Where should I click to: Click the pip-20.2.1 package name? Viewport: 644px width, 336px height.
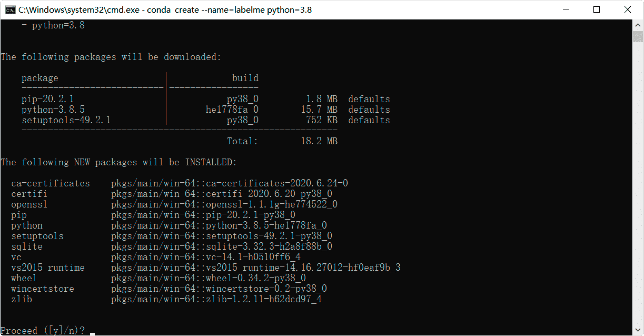click(48, 99)
